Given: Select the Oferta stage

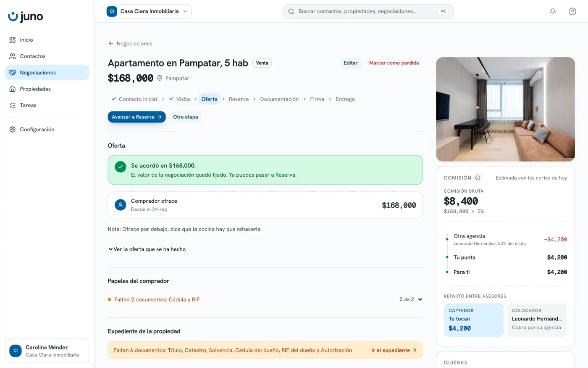Looking at the screenshot, I should tap(209, 99).
